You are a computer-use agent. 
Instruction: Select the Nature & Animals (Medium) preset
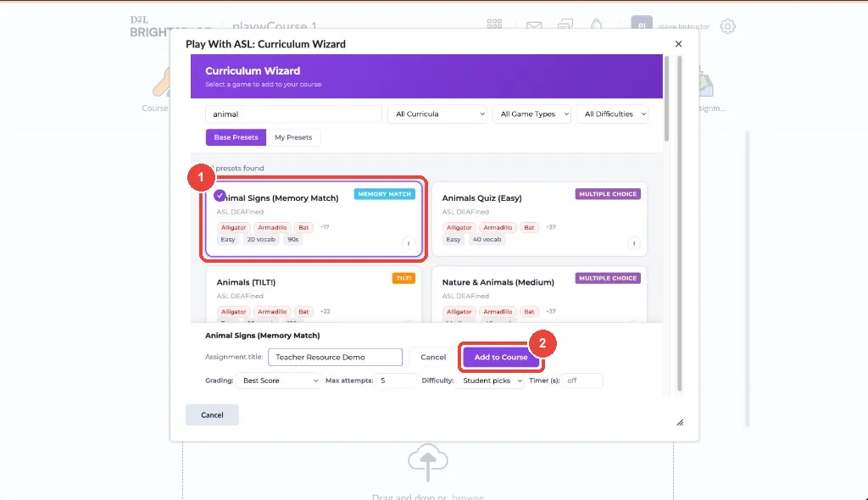pyautogui.click(x=539, y=295)
